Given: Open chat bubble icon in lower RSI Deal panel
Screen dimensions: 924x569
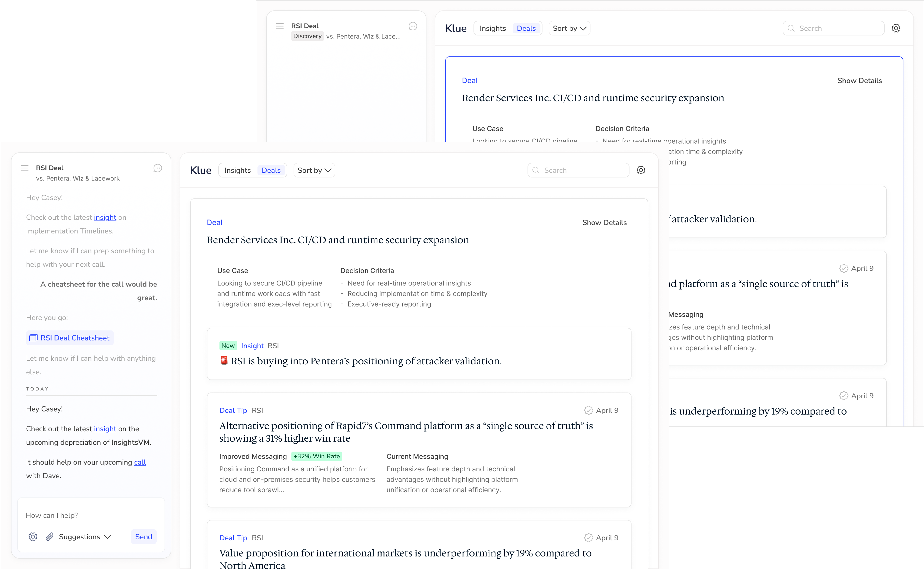Looking at the screenshot, I should click(157, 168).
